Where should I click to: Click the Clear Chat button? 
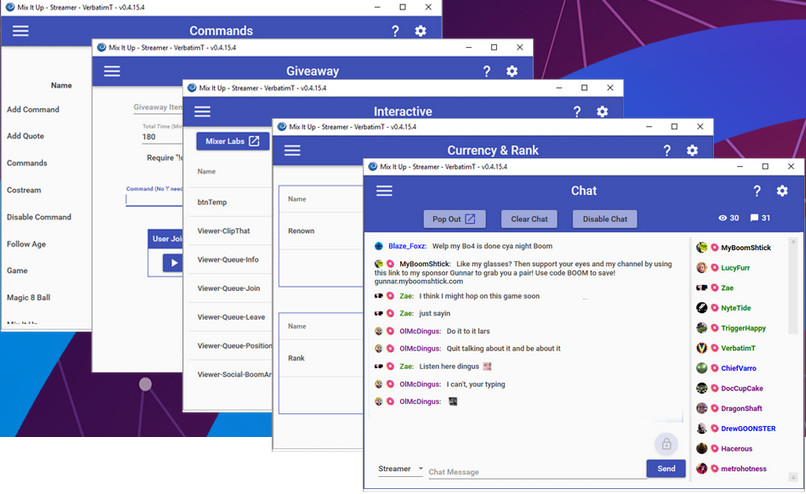coord(529,219)
